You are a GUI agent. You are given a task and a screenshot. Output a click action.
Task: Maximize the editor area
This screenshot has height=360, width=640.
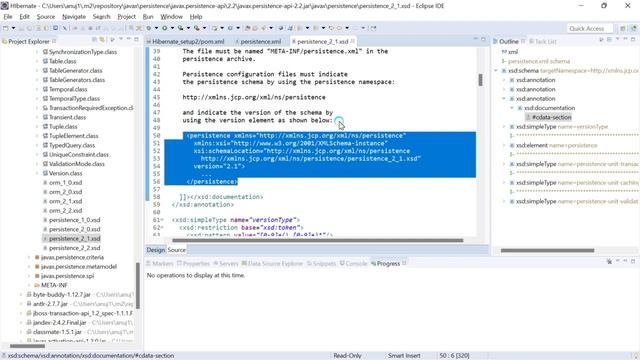coord(483,39)
